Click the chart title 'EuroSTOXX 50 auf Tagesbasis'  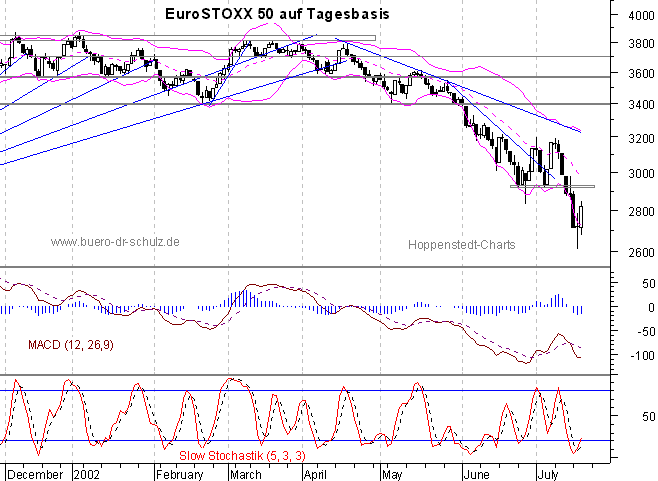click(x=277, y=14)
